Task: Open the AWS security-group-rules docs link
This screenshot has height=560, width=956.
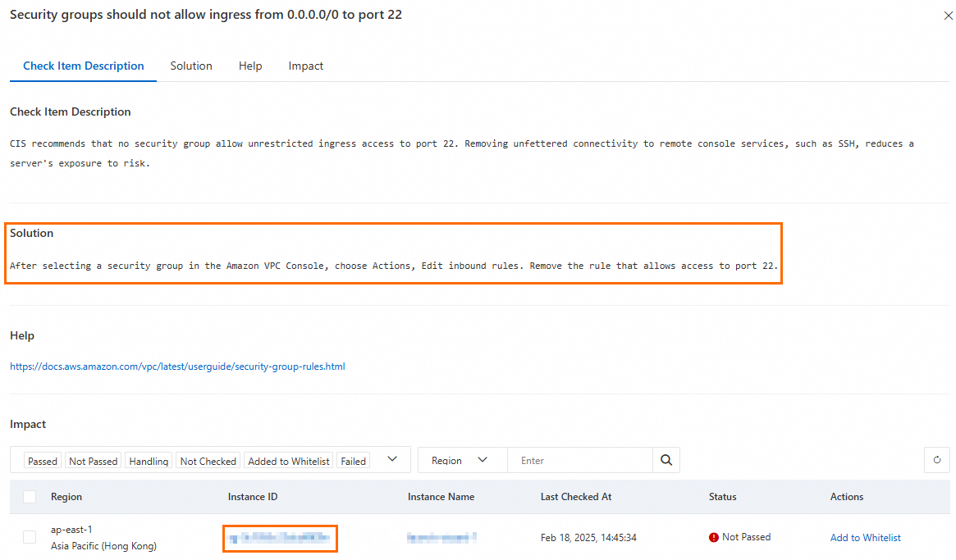Action: click(x=177, y=367)
